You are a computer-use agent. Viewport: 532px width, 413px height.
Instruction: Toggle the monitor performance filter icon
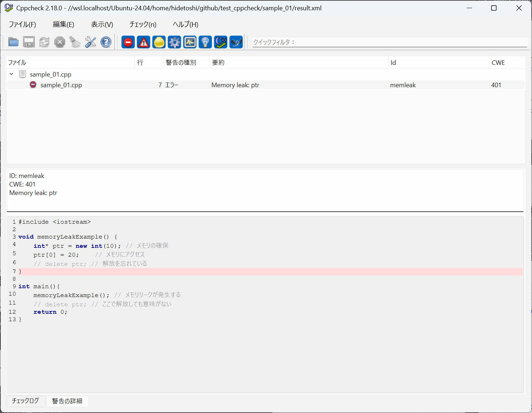190,42
